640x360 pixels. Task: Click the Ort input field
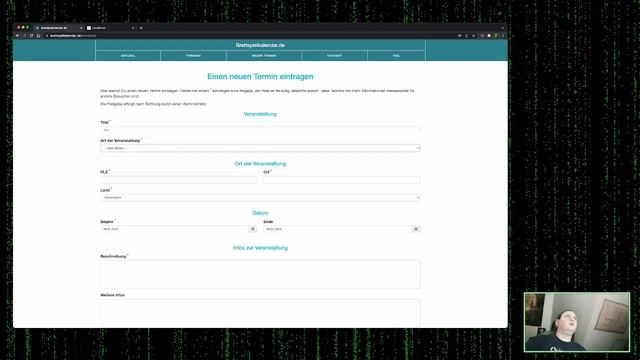point(342,180)
